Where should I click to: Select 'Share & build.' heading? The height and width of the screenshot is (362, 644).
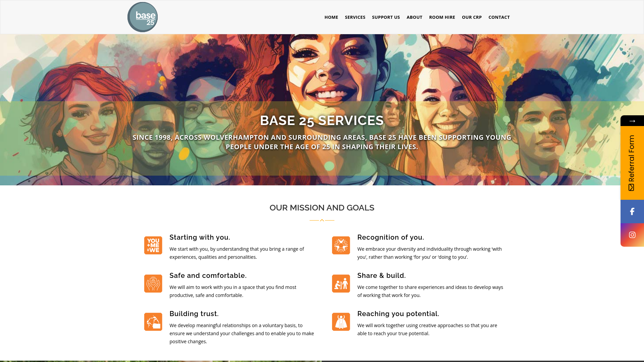(x=381, y=276)
